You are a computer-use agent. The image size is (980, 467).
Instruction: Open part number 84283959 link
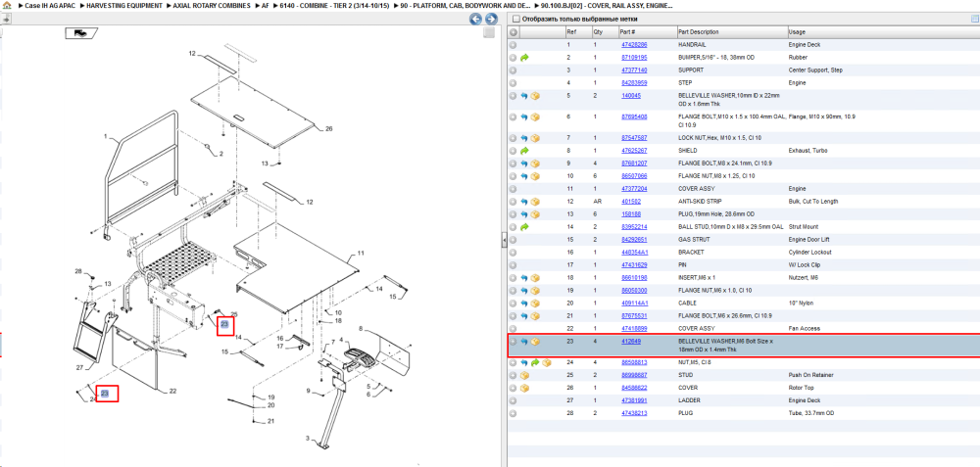pyautogui.click(x=634, y=83)
